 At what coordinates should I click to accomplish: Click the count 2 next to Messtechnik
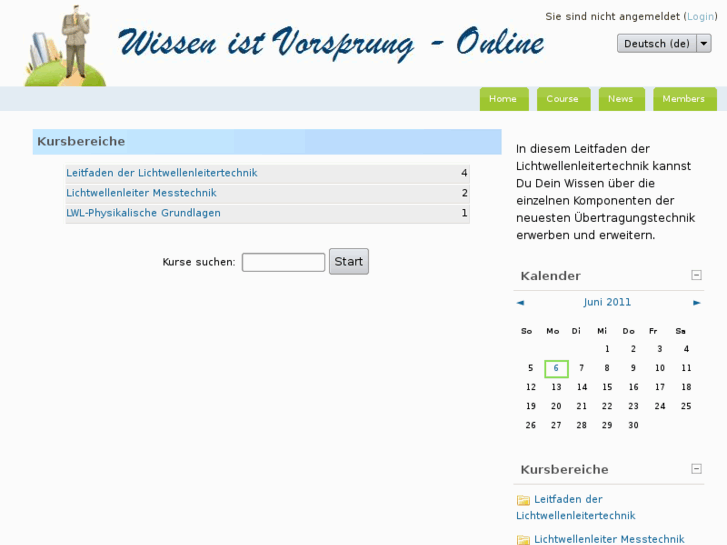[464, 193]
